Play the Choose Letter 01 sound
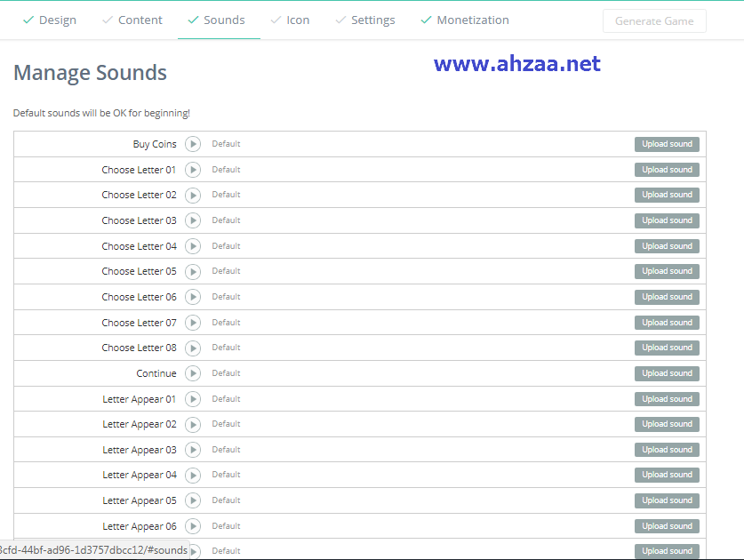The width and height of the screenshot is (744, 560). pos(193,170)
